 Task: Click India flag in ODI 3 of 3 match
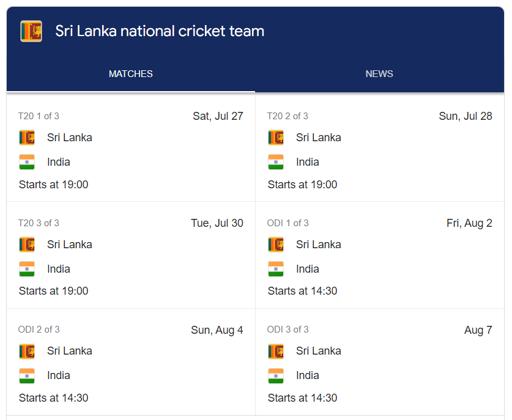[x=276, y=375]
